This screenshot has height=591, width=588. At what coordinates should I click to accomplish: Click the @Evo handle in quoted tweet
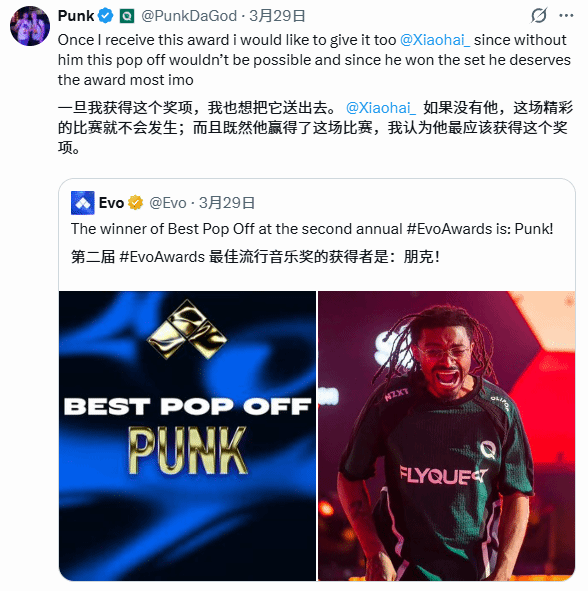coord(168,203)
